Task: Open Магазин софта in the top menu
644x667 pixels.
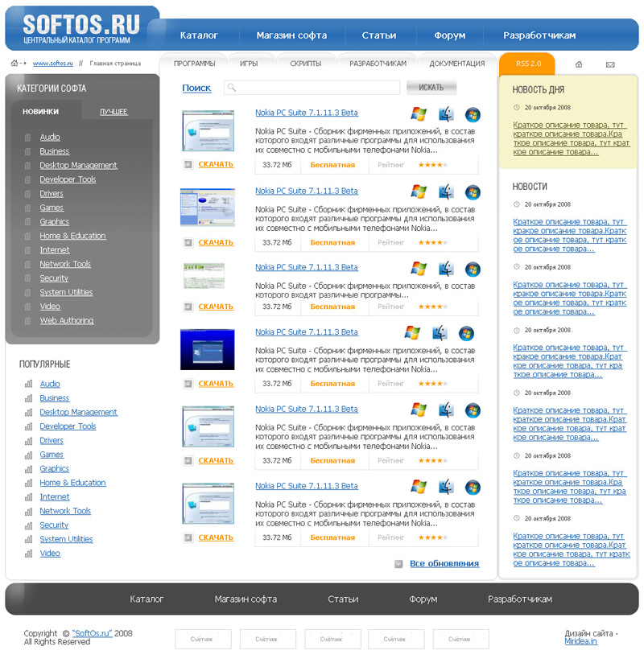Action: pyautogui.click(x=291, y=35)
